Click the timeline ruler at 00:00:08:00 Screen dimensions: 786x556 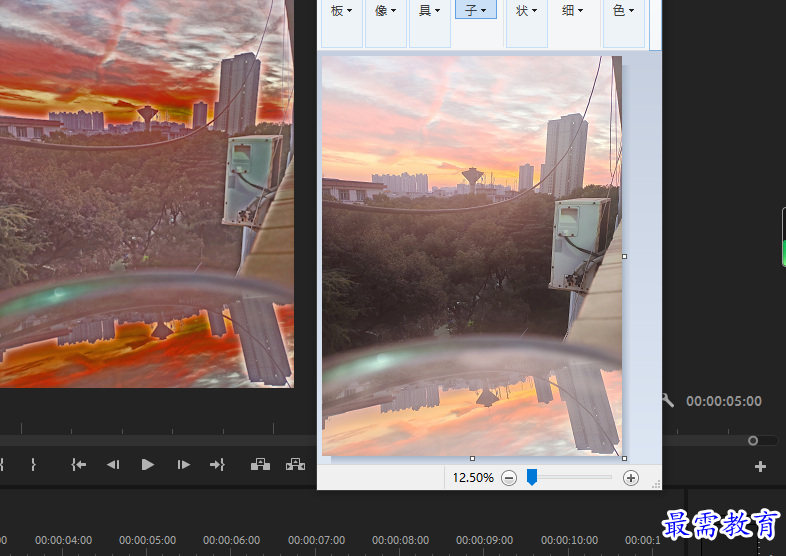[x=401, y=540]
